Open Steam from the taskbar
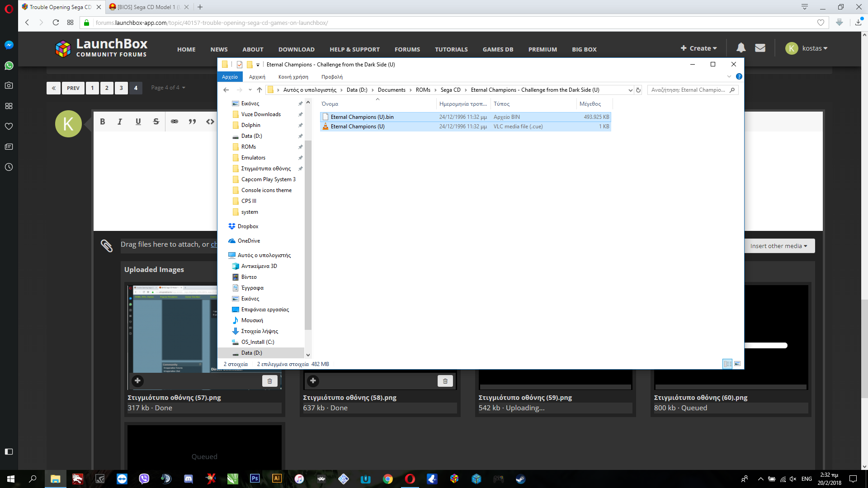This screenshot has width=868, height=488. [520, 479]
